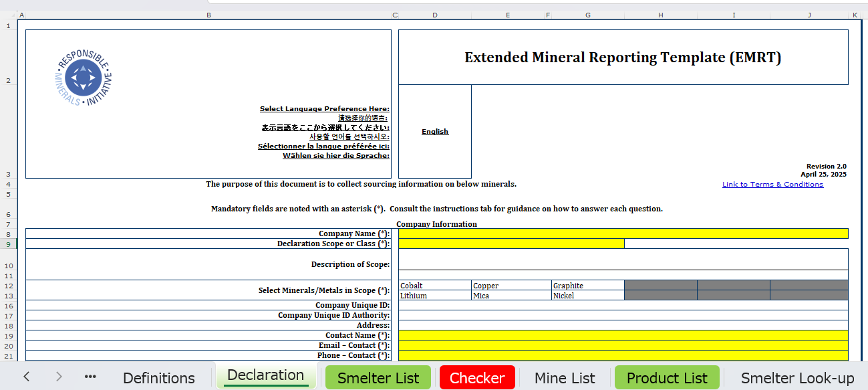Click the Responsible Minerals Initiative logo
Screen dimensions: 868x390
pos(84,78)
